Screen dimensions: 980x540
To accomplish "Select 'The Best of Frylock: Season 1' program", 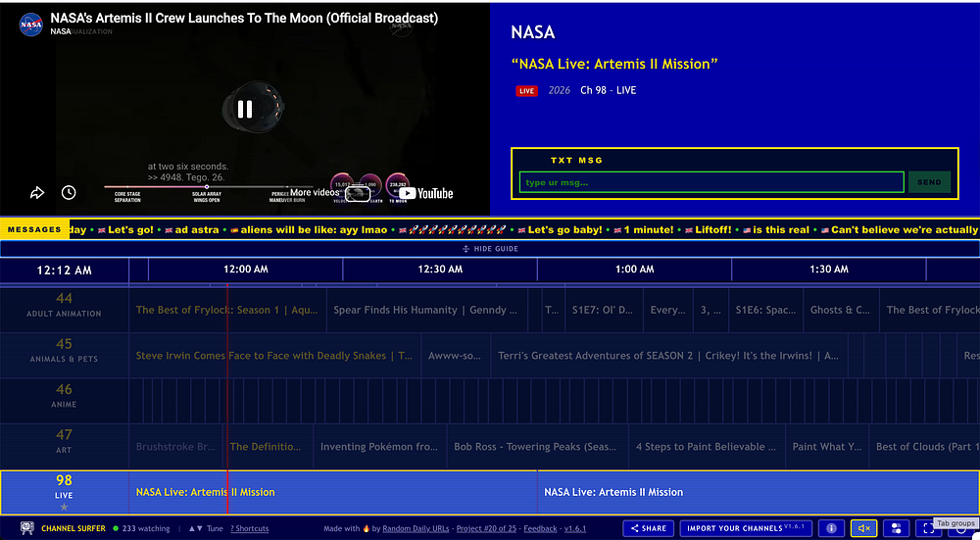I will coord(227,310).
